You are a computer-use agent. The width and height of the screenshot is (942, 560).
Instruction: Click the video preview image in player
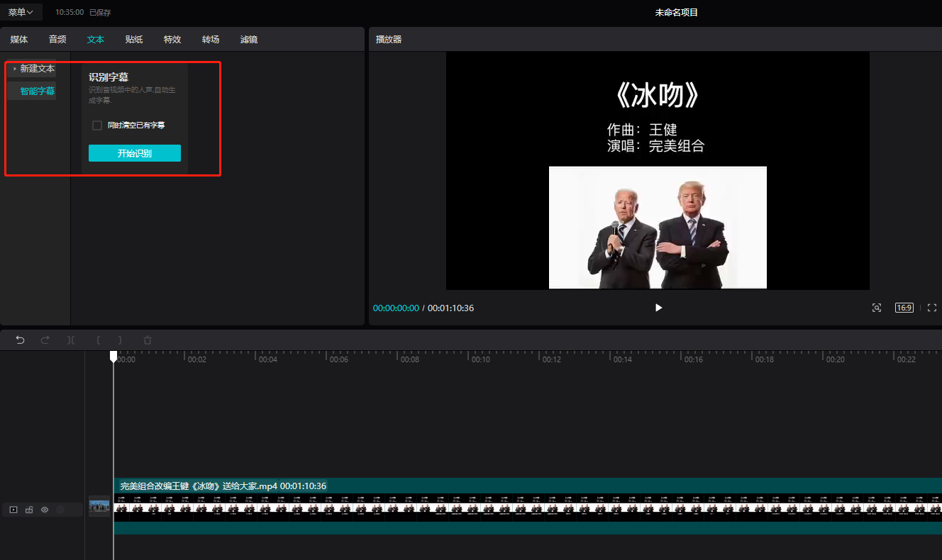tap(658, 171)
